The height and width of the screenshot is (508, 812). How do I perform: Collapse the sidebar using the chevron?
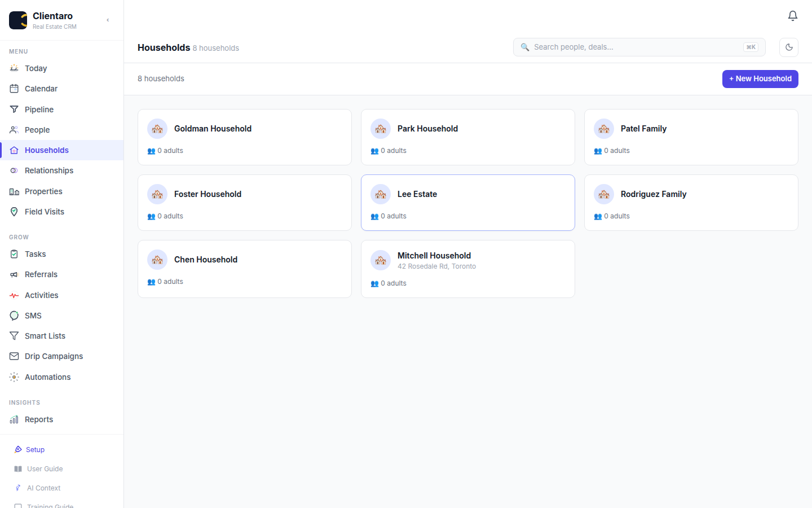coord(108,20)
